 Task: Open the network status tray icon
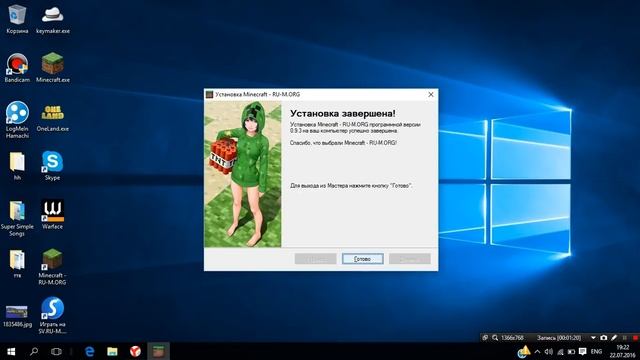click(x=560, y=351)
